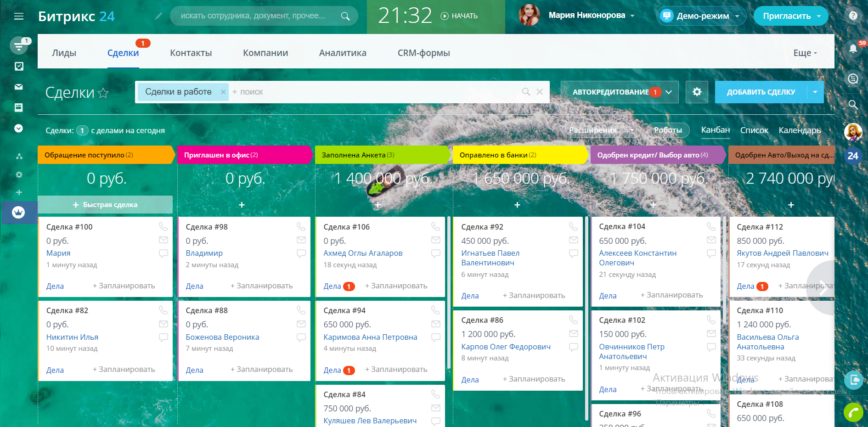
Task: Click email icon on Сделка #98 card
Action: (301, 240)
